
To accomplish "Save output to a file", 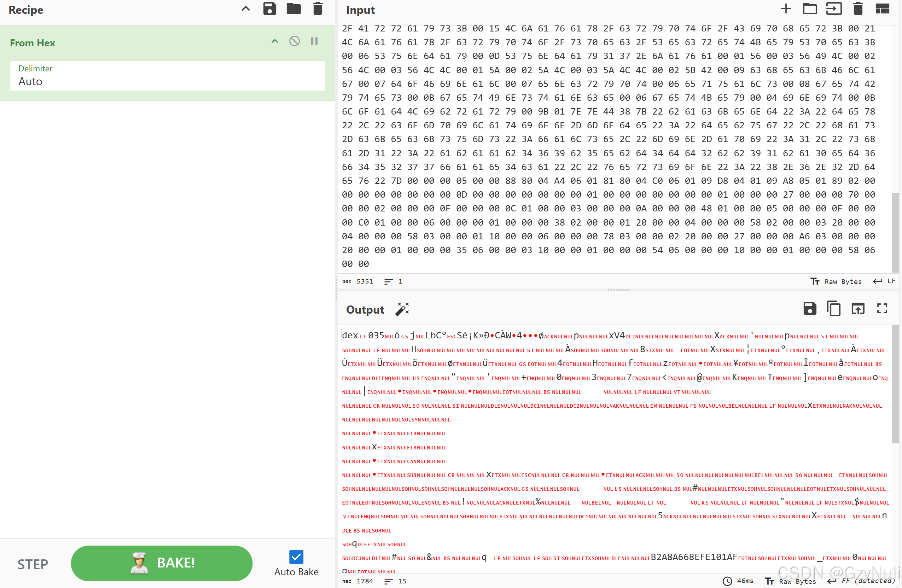I will (x=809, y=309).
